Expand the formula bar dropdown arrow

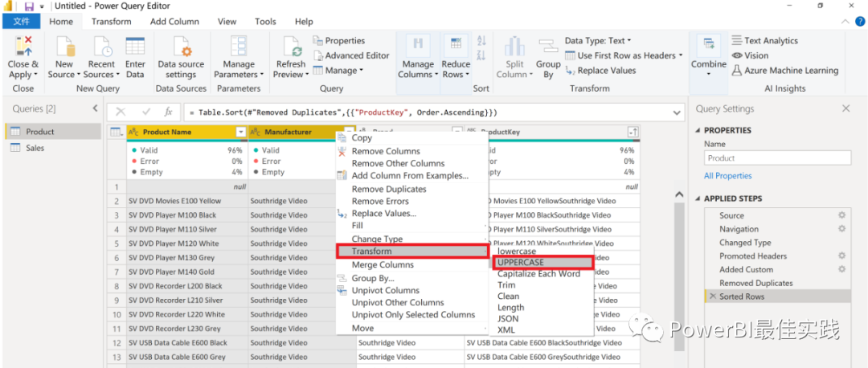[677, 112]
